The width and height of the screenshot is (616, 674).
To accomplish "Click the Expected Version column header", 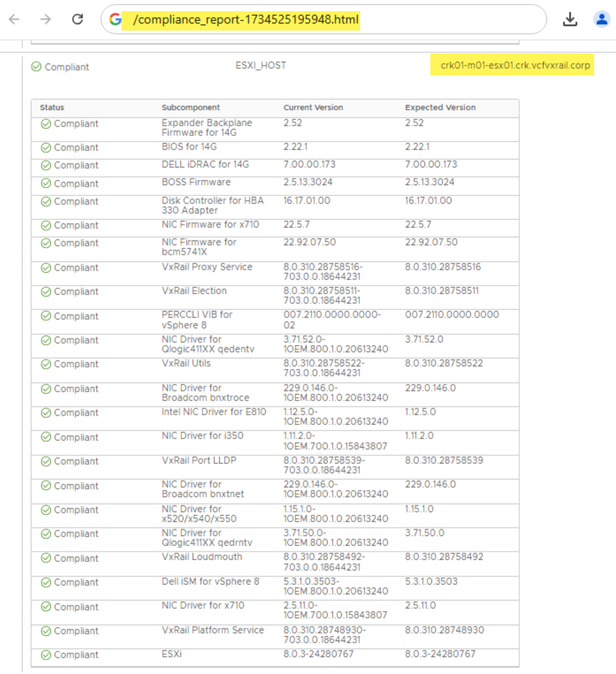I will point(440,108).
